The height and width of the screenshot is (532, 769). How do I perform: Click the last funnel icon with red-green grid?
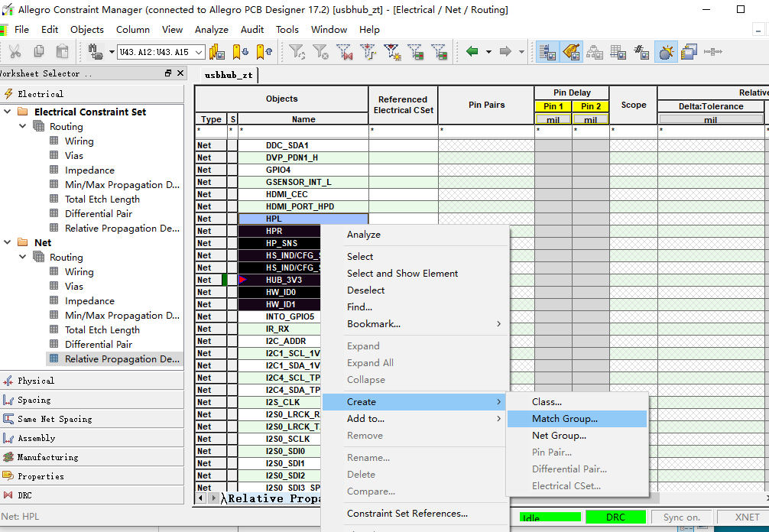439,51
